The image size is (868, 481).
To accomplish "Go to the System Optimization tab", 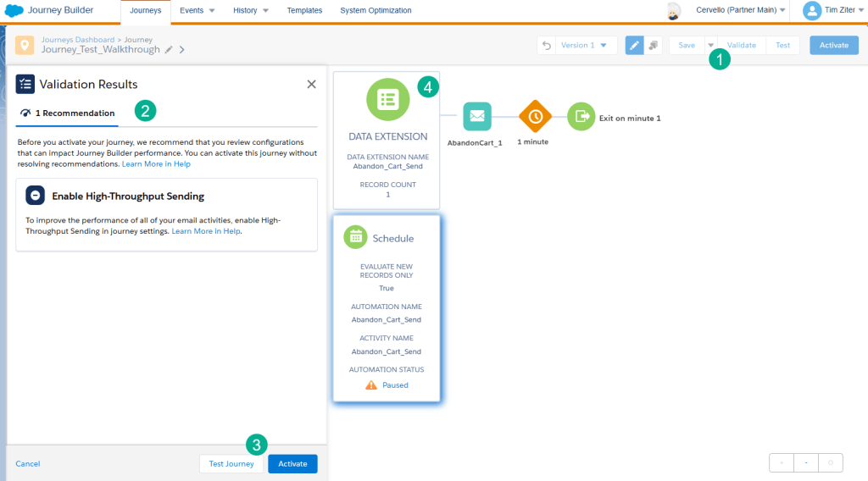I will coord(376,11).
